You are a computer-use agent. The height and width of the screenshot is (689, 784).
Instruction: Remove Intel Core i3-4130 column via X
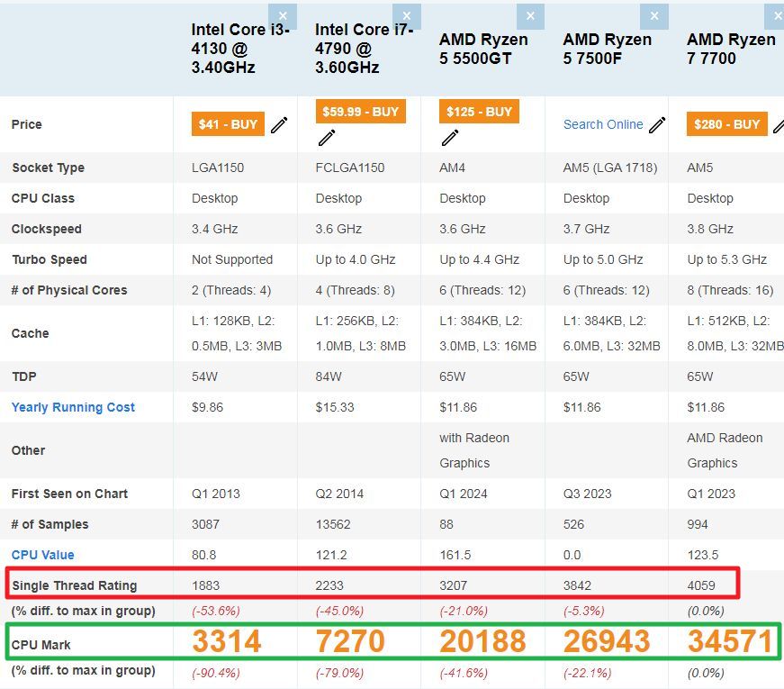coord(283,16)
